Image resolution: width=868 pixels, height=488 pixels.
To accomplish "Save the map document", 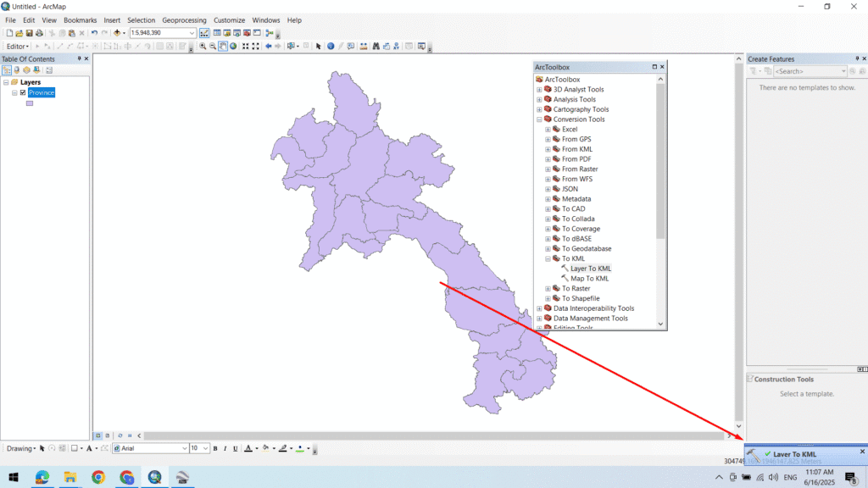I will (x=30, y=33).
